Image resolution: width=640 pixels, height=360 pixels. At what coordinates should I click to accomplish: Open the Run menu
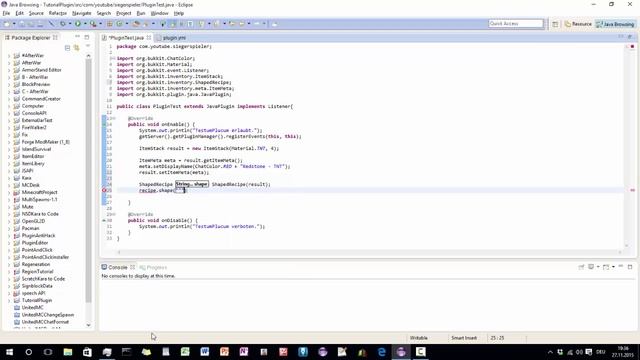[x=141, y=13]
